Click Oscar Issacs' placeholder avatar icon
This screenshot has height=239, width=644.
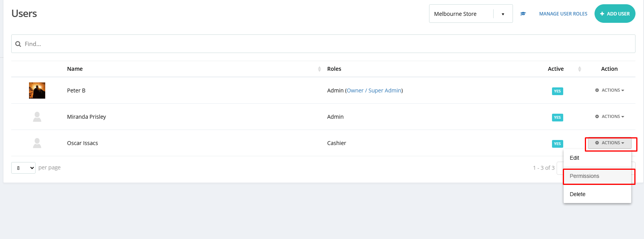[37, 143]
